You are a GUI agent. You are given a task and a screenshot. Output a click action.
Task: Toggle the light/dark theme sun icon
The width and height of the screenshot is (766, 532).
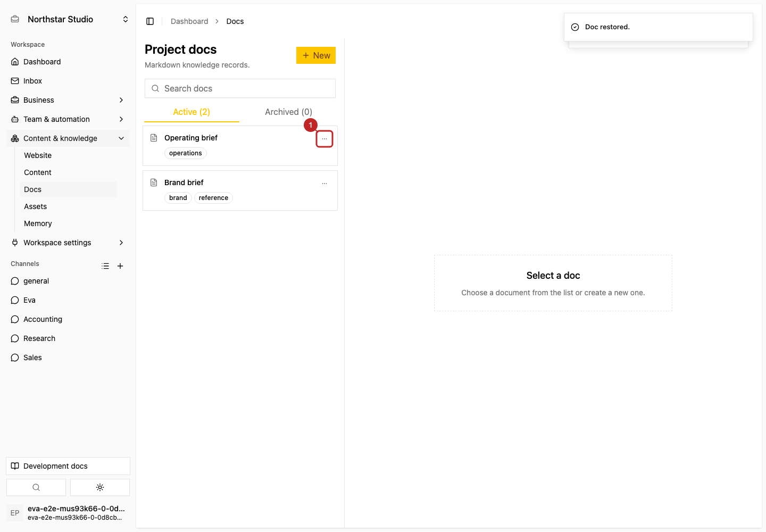point(100,487)
